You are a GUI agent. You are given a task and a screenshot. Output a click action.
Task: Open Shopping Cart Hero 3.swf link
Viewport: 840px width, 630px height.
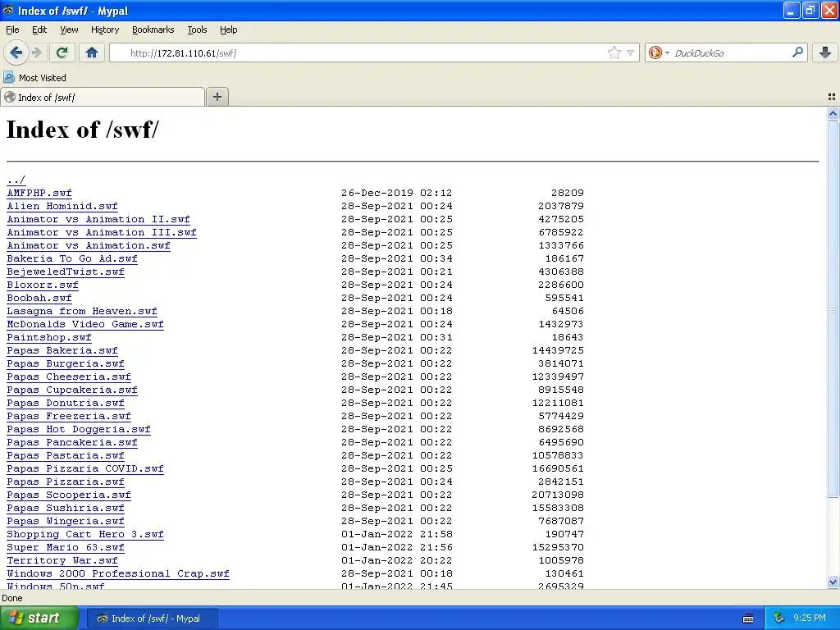click(85, 534)
